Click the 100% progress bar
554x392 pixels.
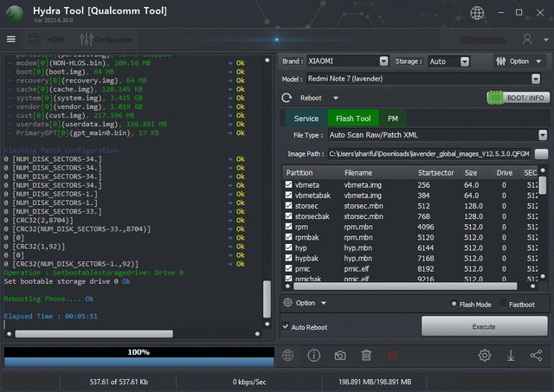[138, 357]
